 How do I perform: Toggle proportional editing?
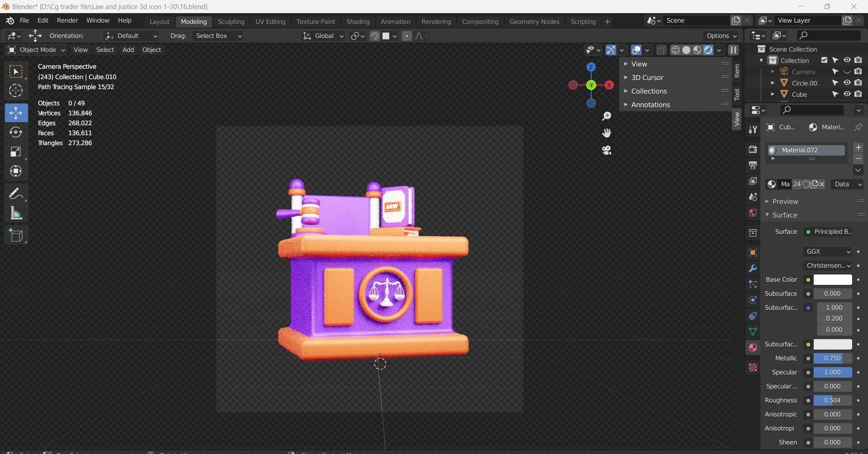[407, 36]
